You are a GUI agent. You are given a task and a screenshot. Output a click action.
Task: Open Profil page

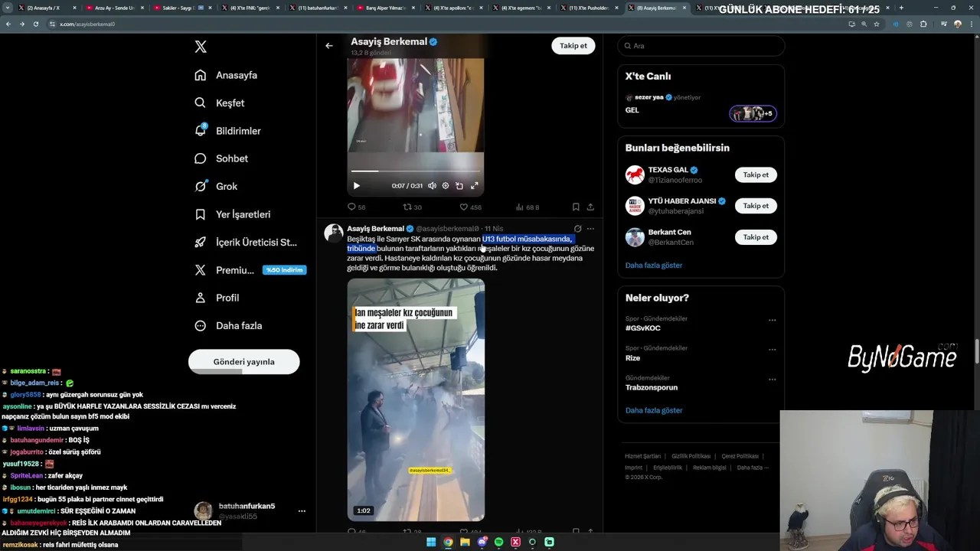pos(217,298)
